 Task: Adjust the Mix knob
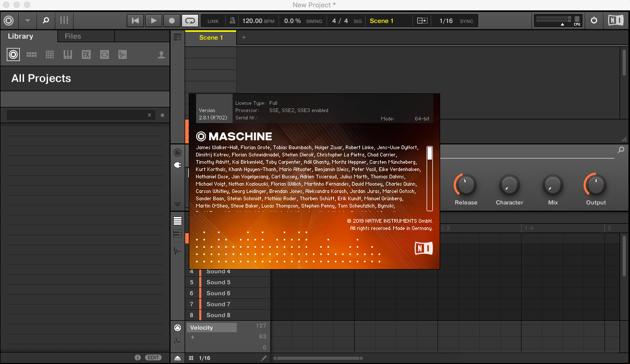click(553, 185)
